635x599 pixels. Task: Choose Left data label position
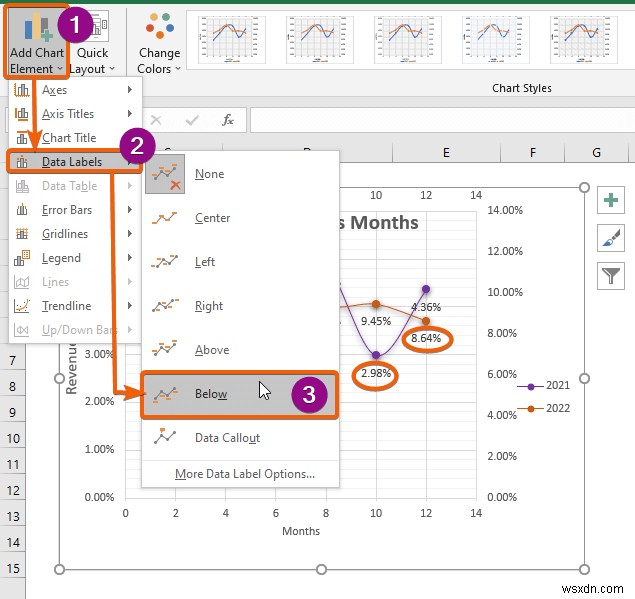[x=240, y=262]
